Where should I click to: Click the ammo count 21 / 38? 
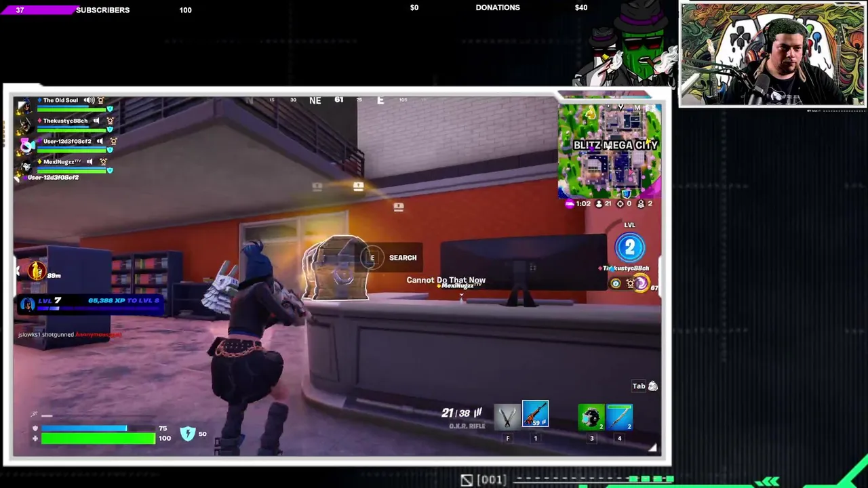461,413
